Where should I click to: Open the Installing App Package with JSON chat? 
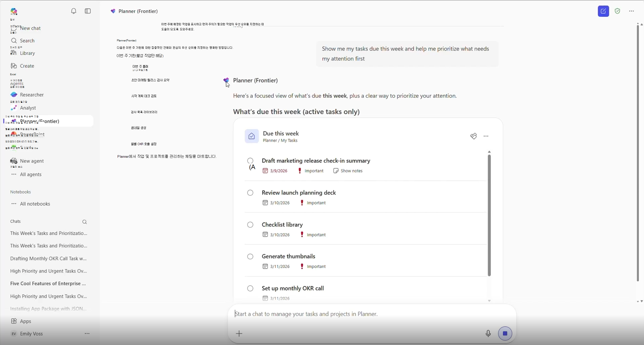pos(48,309)
